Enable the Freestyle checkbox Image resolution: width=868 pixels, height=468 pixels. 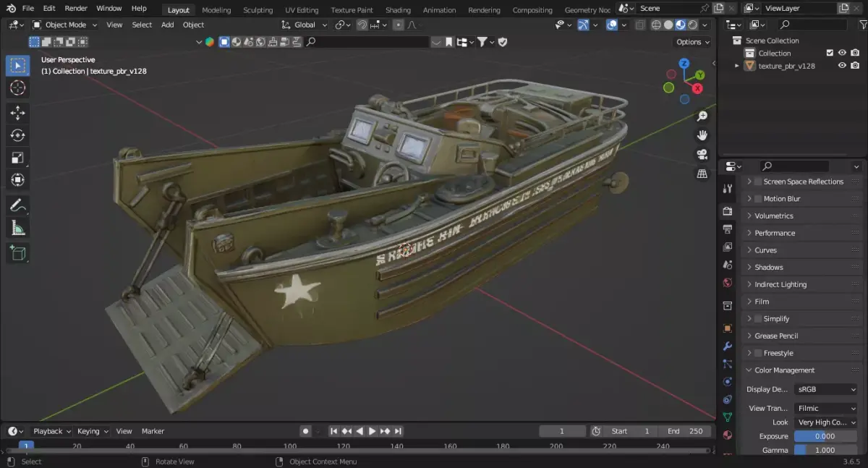[x=758, y=353]
